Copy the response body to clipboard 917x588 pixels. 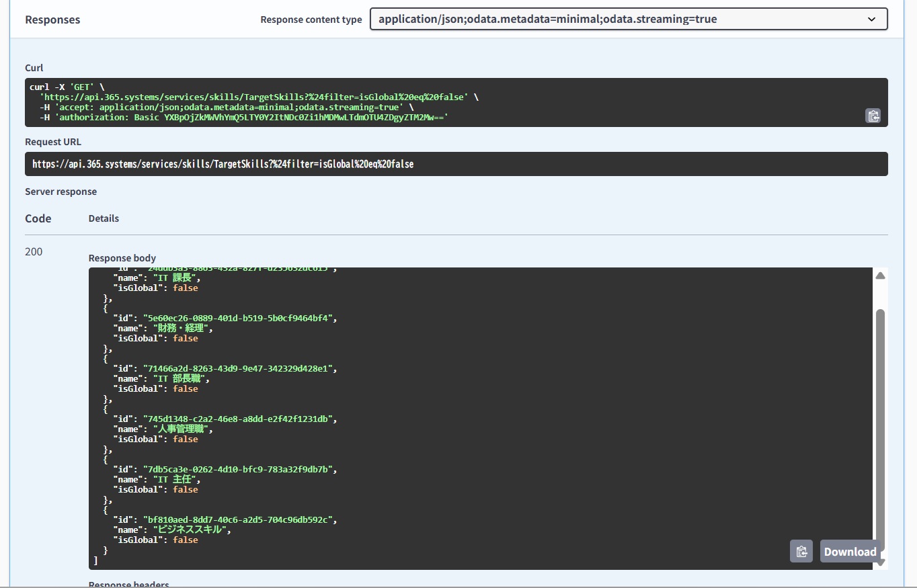801,551
